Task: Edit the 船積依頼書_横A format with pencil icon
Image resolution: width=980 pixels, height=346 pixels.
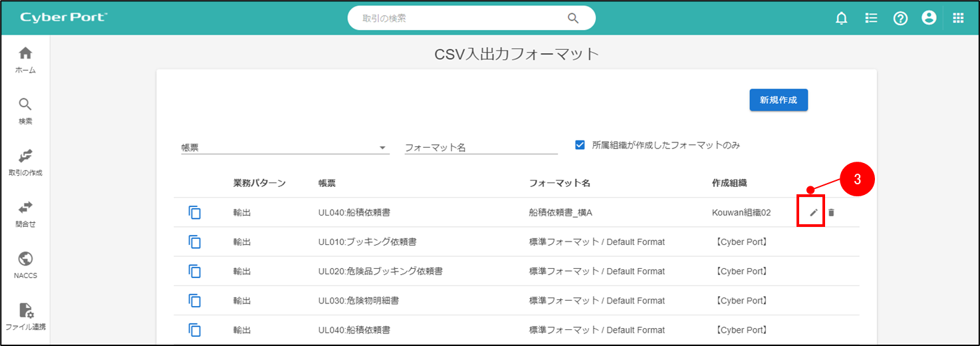Action: click(x=813, y=213)
